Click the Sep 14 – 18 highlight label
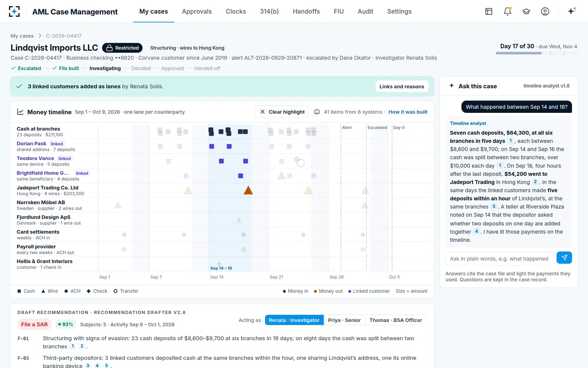 point(221,268)
